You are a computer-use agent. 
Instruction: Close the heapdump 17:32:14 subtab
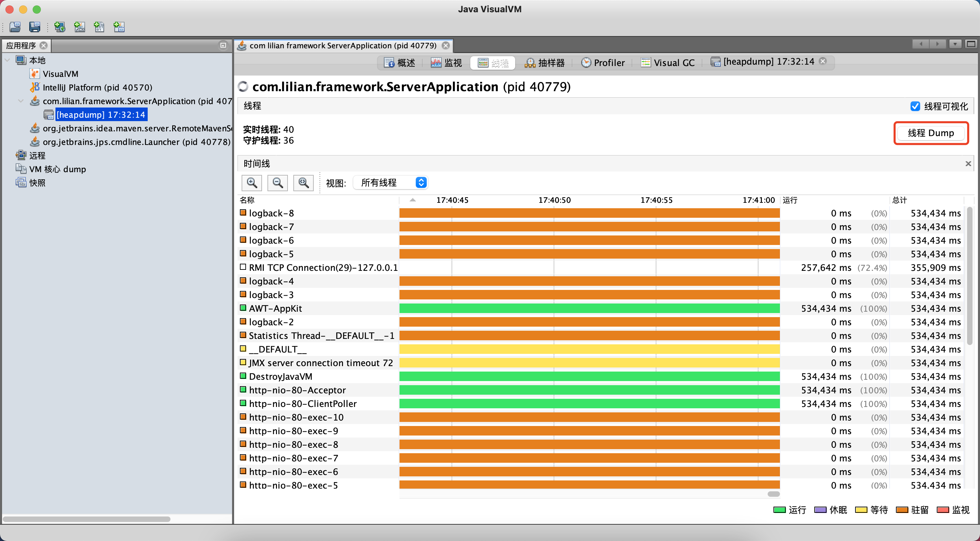822,61
